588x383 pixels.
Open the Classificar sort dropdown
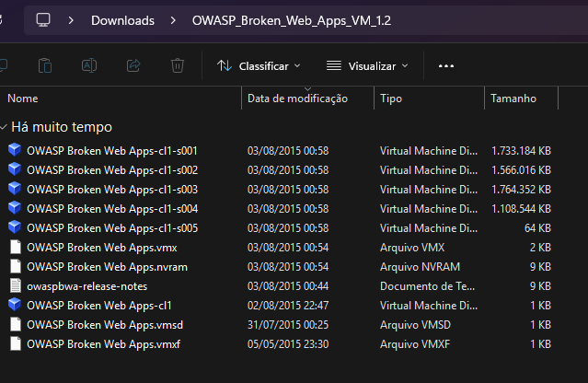(259, 65)
